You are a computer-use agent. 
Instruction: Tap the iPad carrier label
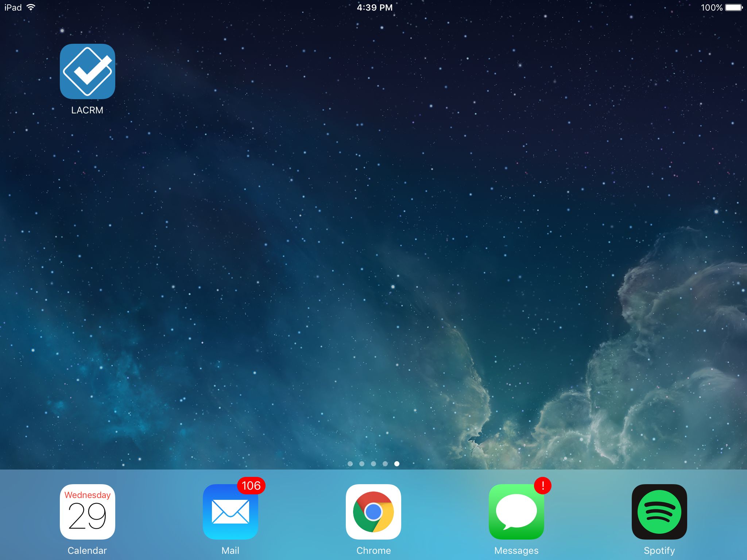(x=13, y=7)
